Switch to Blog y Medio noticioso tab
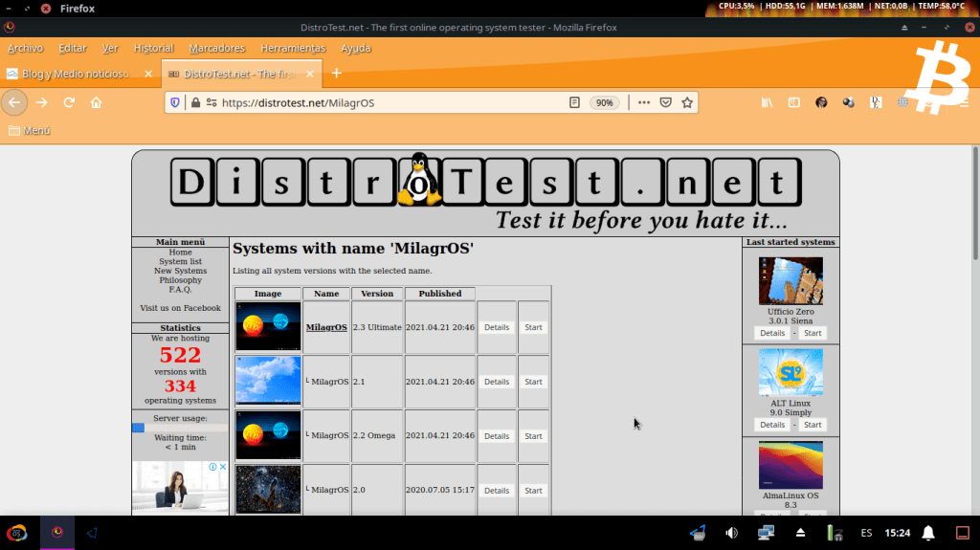This screenshot has width=980, height=550. (x=75, y=74)
